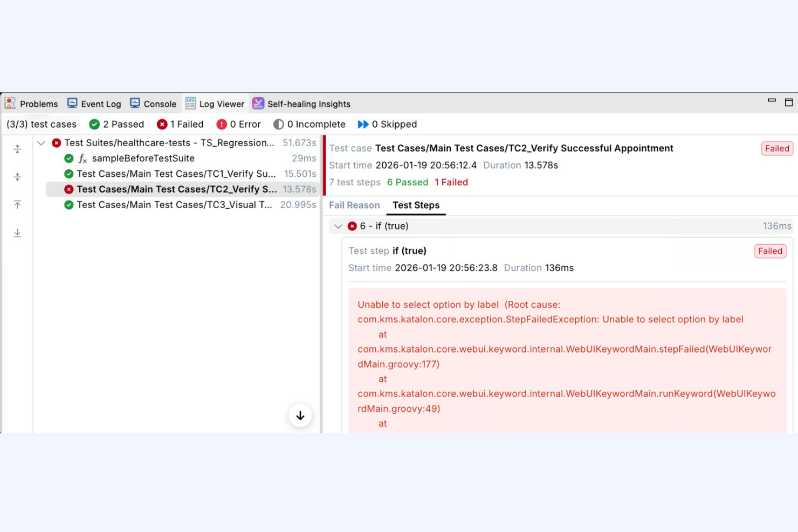Select the sampleBeforeTestSuite entry

point(143,158)
